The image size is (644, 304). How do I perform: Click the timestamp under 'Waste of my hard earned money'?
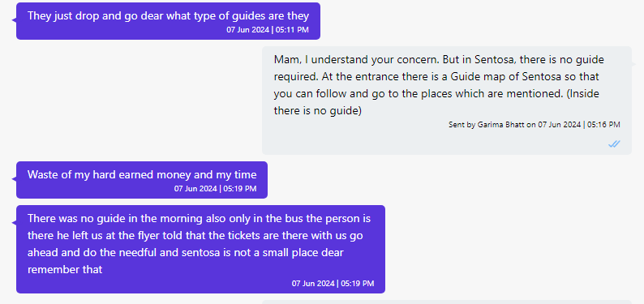(x=215, y=189)
